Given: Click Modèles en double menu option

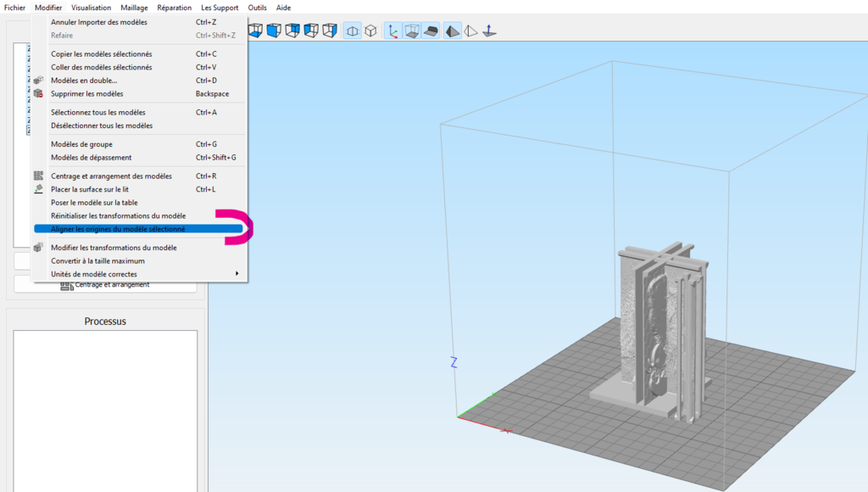Looking at the screenshot, I should (84, 81).
